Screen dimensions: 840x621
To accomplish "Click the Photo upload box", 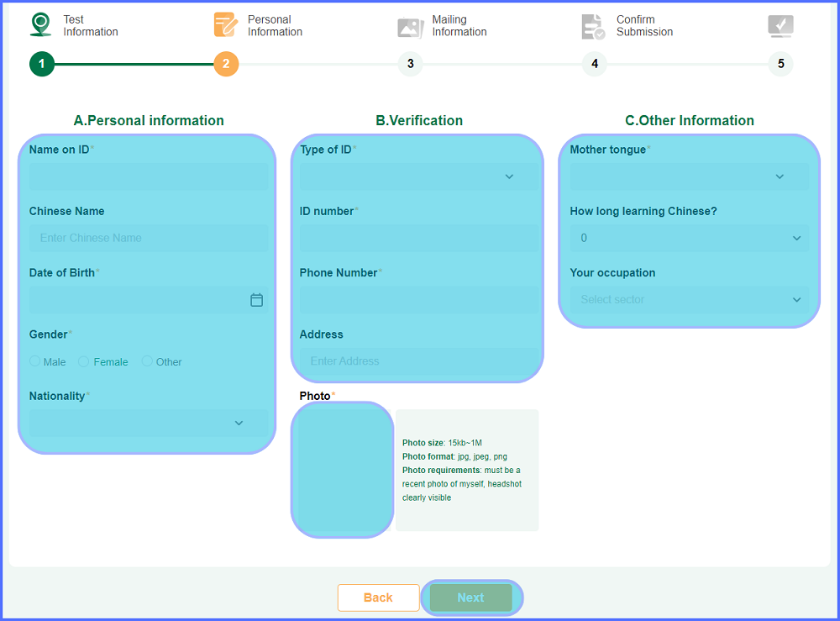I will pyautogui.click(x=342, y=470).
